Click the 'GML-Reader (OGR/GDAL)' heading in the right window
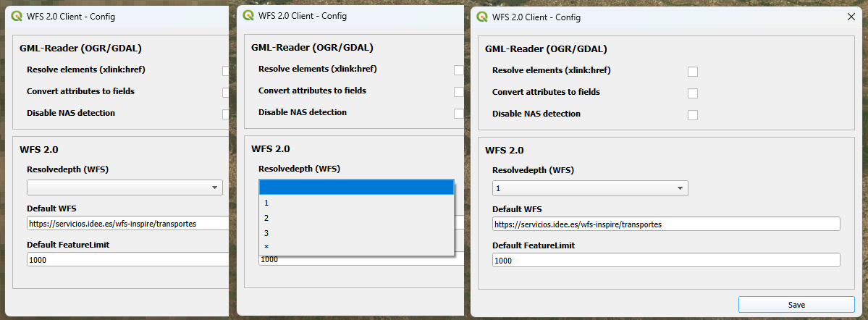This screenshot has width=868, height=320. [x=546, y=49]
